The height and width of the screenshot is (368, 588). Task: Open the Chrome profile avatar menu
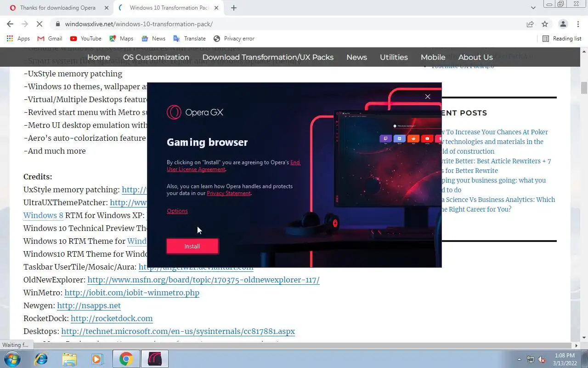coord(563,24)
